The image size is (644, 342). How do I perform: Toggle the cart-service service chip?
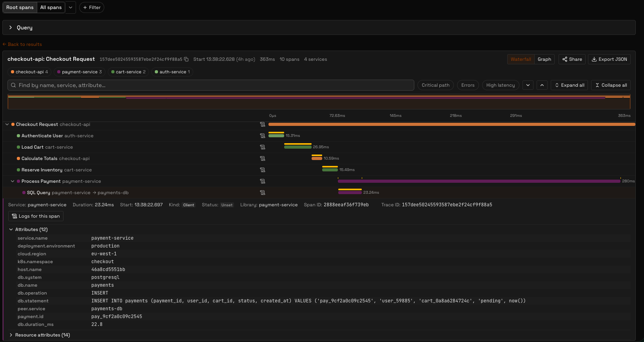[x=128, y=72]
